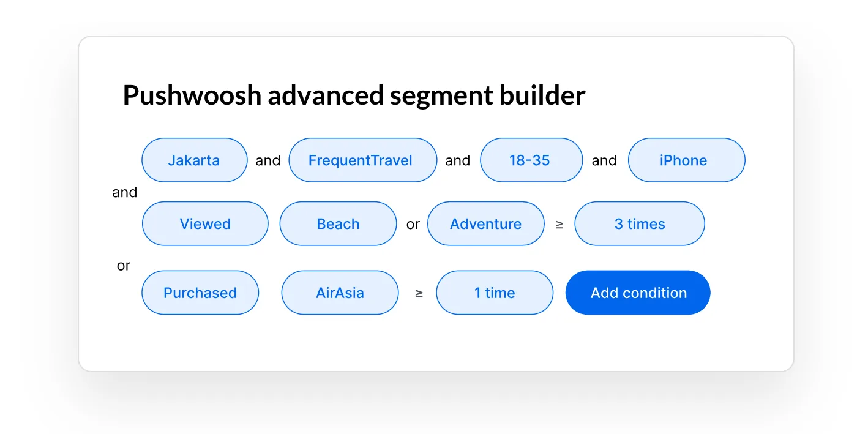Select the 1 time frequency chip
Screen dimensions: 868x434
(x=494, y=293)
